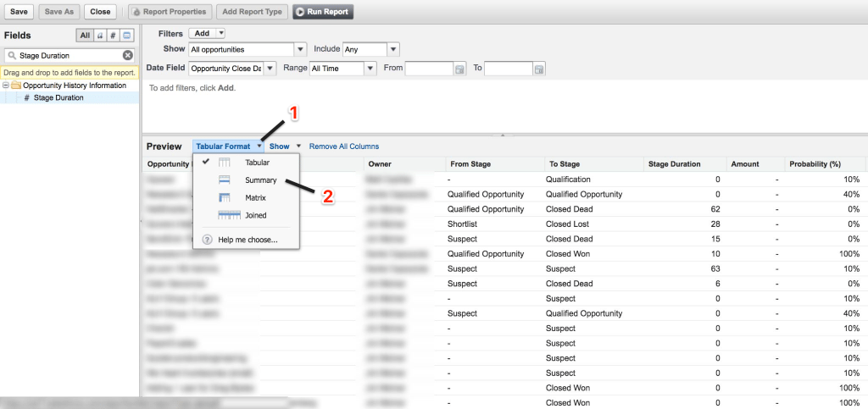The image size is (868, 409).
Task: Click the Probability (%) column header
Action: coord(824,164)
